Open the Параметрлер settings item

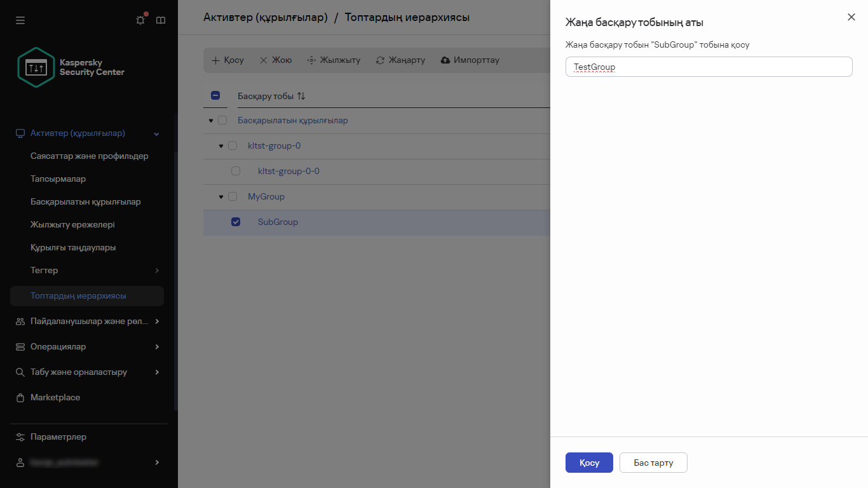click(58, 437)
